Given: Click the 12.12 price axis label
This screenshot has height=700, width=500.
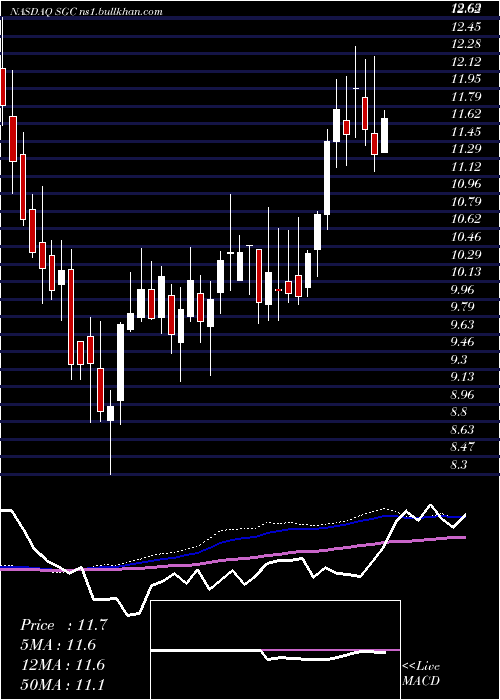Looking at the screenshot, I should (466, 62).
